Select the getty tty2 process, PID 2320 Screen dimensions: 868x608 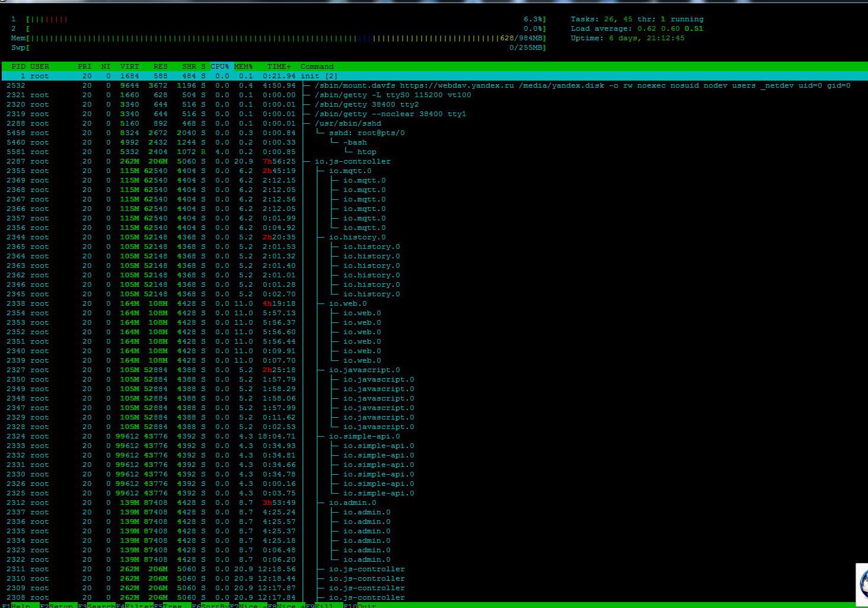coord(434,104)
